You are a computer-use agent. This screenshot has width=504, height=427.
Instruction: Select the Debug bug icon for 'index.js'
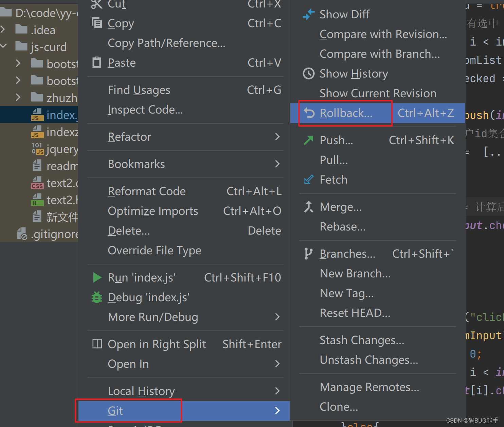(96, 297)
